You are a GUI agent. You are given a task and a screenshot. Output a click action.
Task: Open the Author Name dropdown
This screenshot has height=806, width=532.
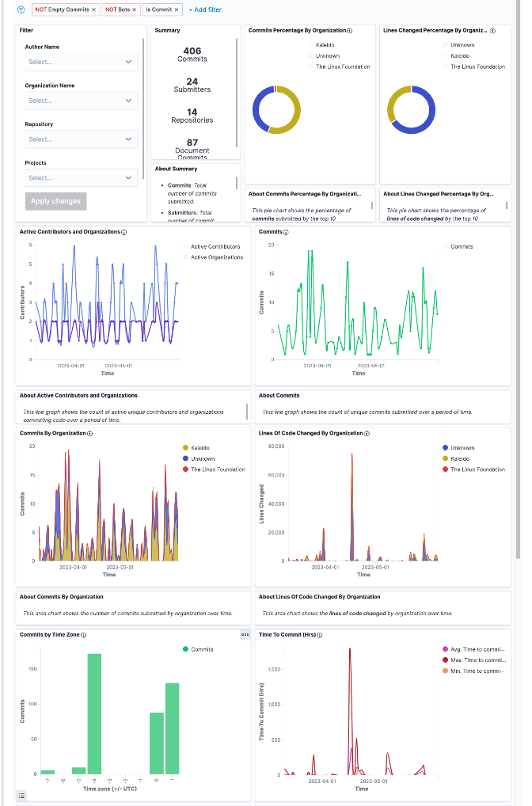click(81, 62)
